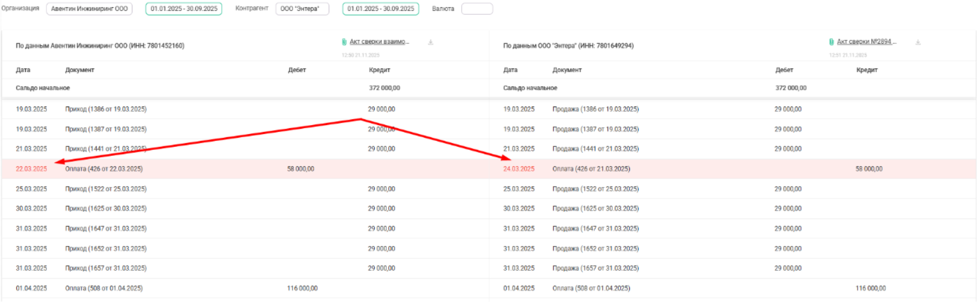Click Сальдо начальное in Авентин Инжиниринг table
The width and height of the screenshot is (980, 302).
pyautogui.click(x=43, y=88)
